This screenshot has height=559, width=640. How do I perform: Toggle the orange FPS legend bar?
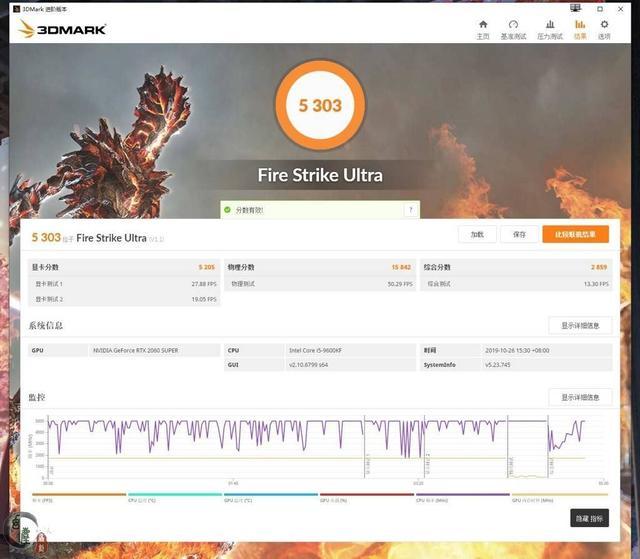(x=79, y=497)
